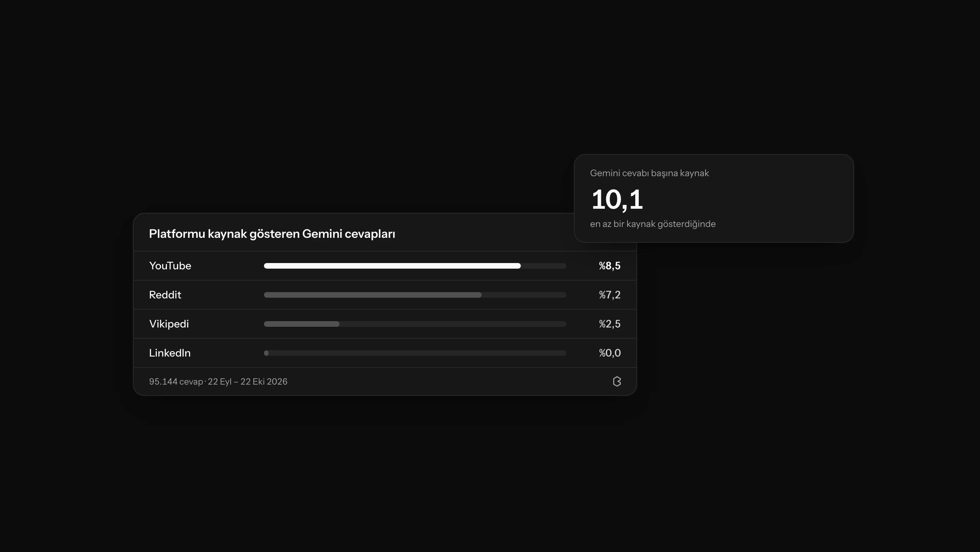Click the %8,5 value for YouTube

609,266
